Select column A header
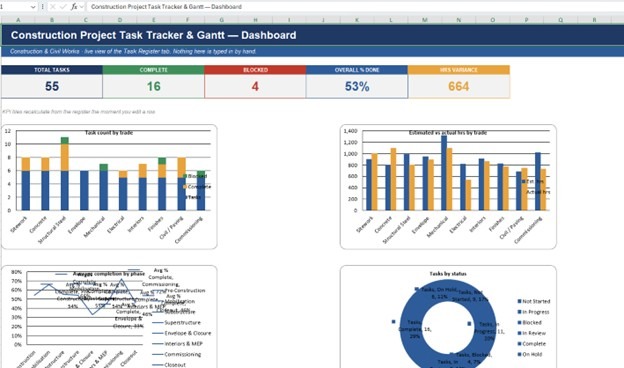Image resolution: width=624 pixels, height=368 pixels. click(x=18, y=20)
